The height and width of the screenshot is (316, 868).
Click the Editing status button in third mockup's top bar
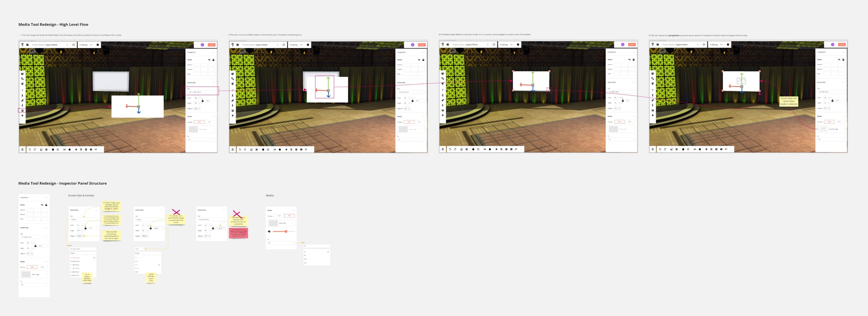[504, 45]
